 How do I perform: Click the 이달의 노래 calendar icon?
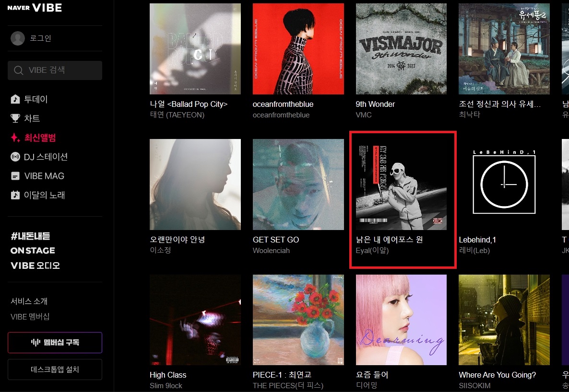click(x=15, y=195)
